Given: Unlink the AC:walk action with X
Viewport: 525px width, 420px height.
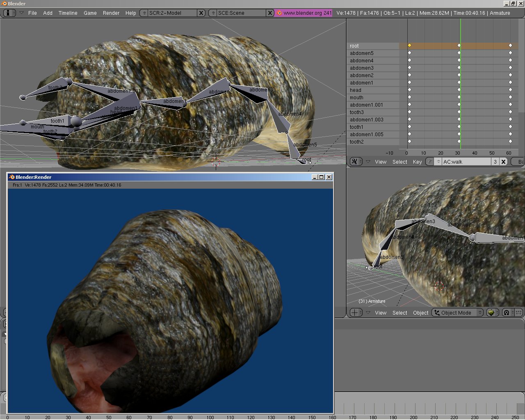Looking at the screenshot, I should (503, 162).
